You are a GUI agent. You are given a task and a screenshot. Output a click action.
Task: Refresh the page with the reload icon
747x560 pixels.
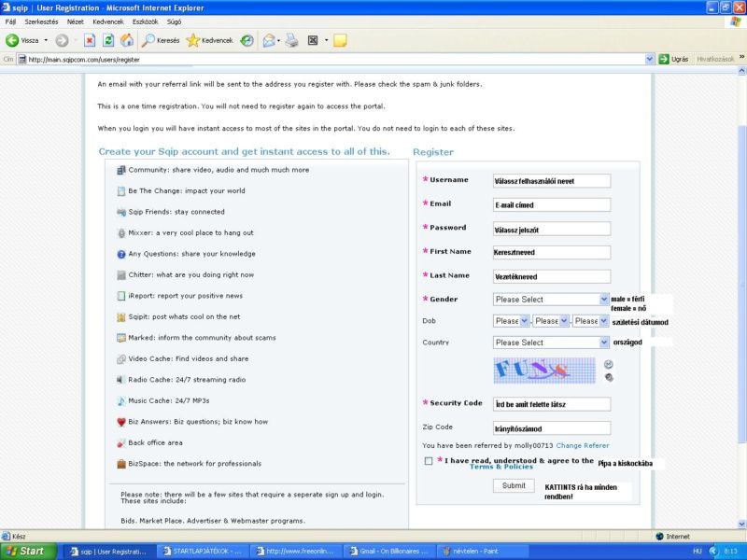pyautogui.click(x=108, y=40)
